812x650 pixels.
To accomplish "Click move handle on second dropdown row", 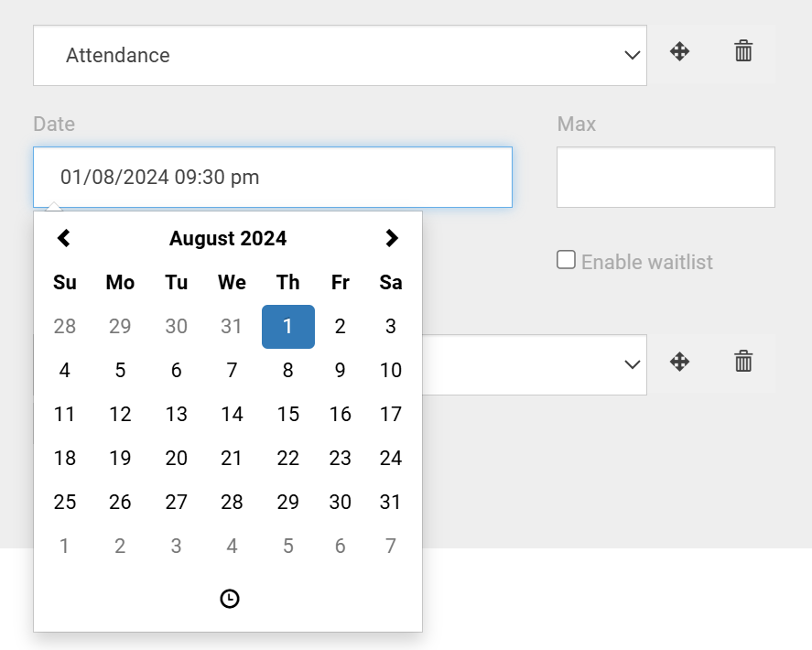I will (x=679, y=362).
